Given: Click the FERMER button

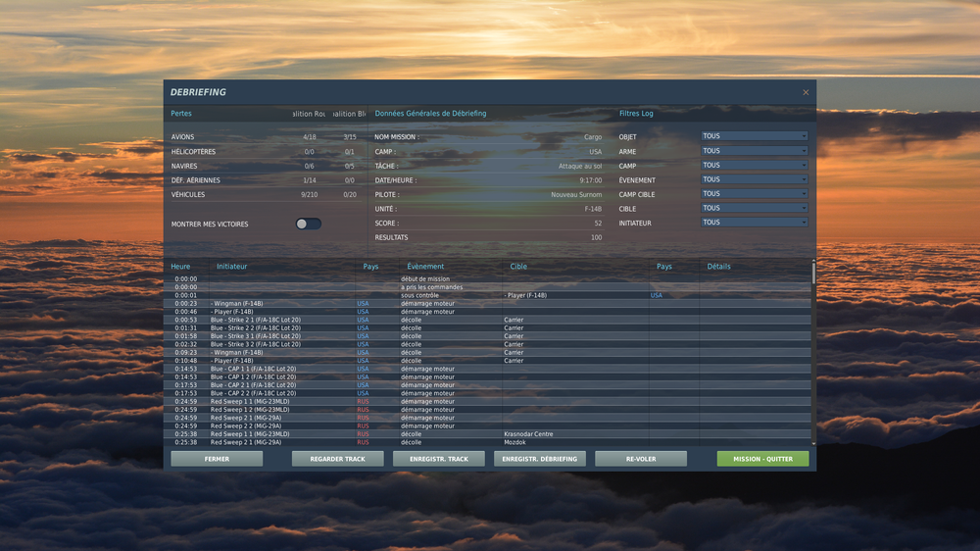Looking at the screenshot, I should point(217,459).
